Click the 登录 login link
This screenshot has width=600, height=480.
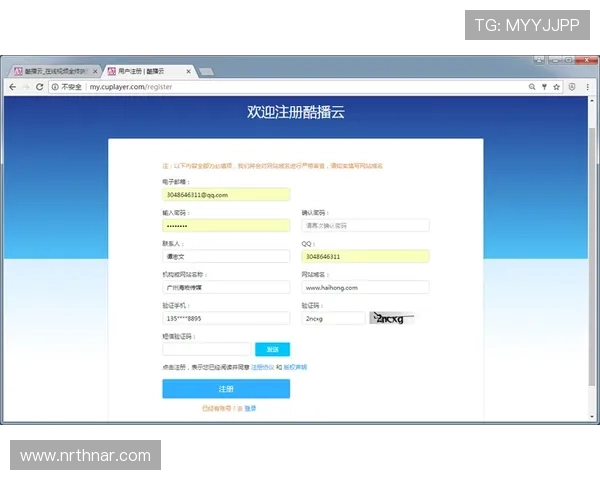tap(250, 408)
